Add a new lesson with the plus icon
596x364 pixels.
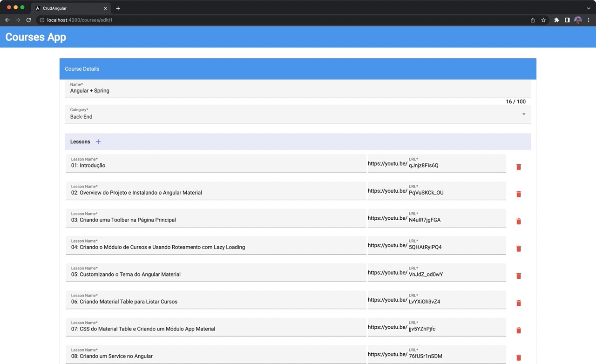pos(98,142)
